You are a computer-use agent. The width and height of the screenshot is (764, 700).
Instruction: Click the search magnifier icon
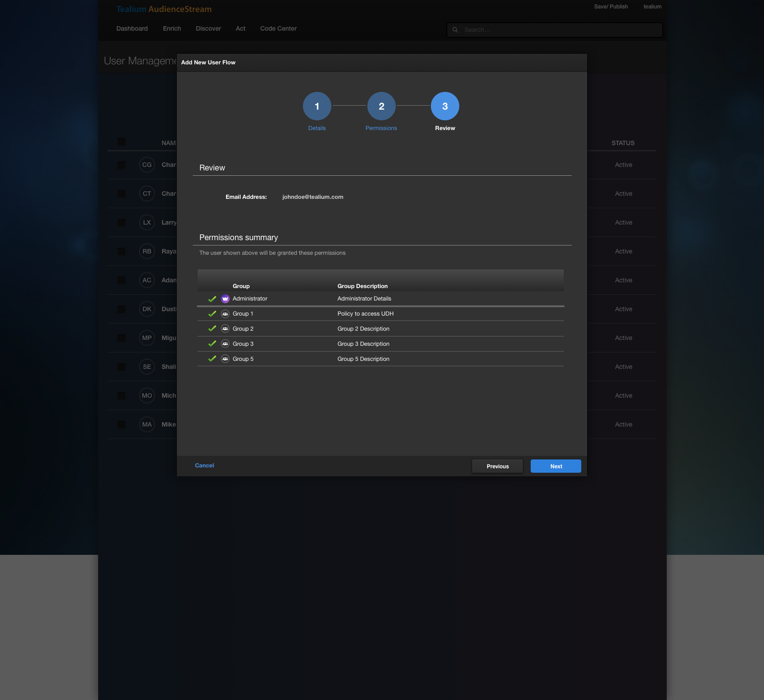(x=455, y=30)
